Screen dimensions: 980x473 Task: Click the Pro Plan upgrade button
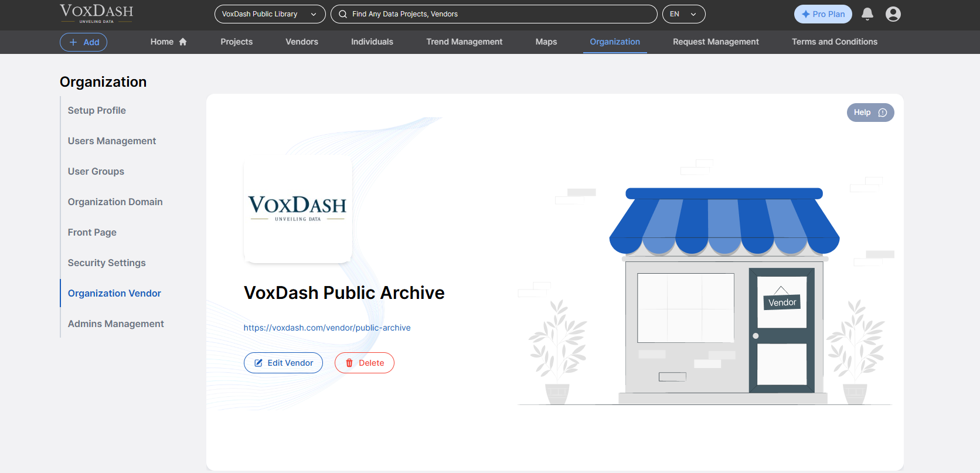(823, 14)
